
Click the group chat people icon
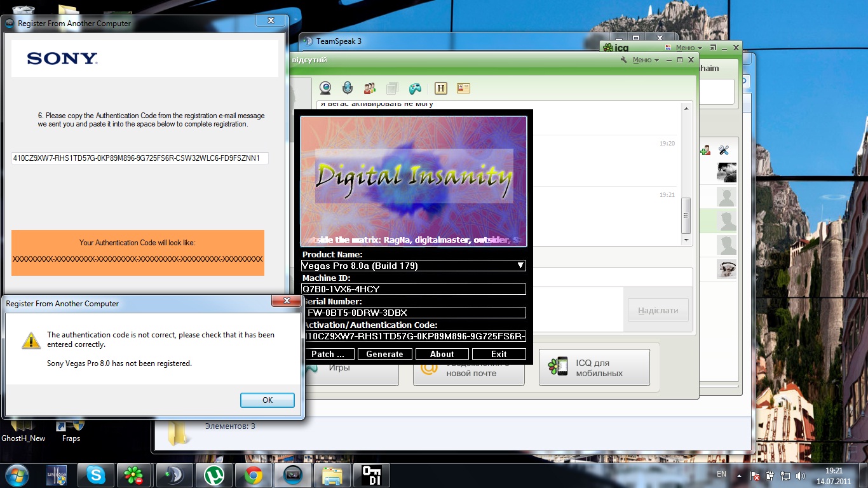point(369,88)
